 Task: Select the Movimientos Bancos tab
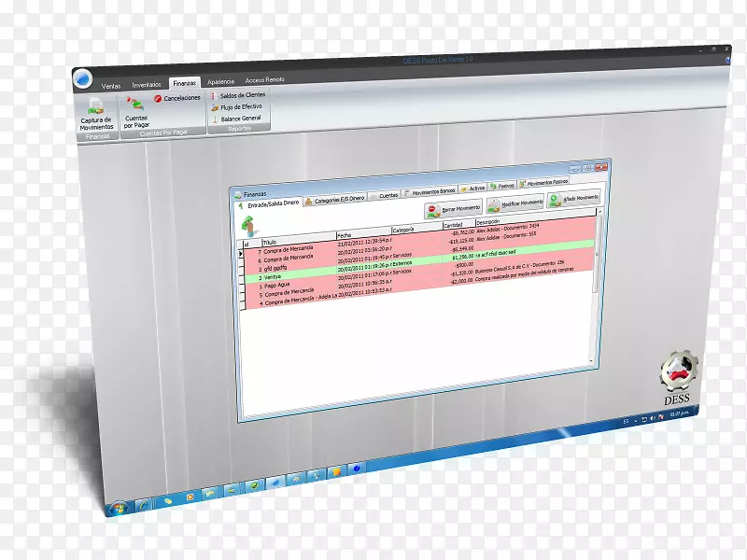pyautogui.click(x=430, y=191)
